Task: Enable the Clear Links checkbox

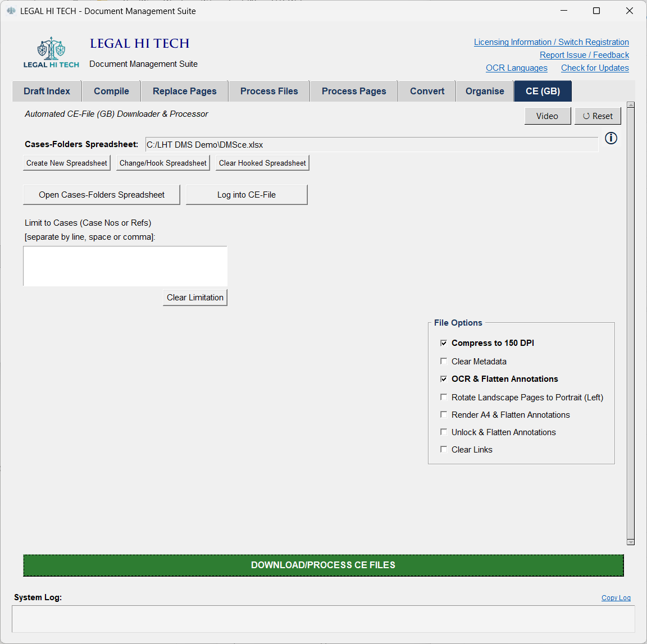Action: (x=444, y=449)
